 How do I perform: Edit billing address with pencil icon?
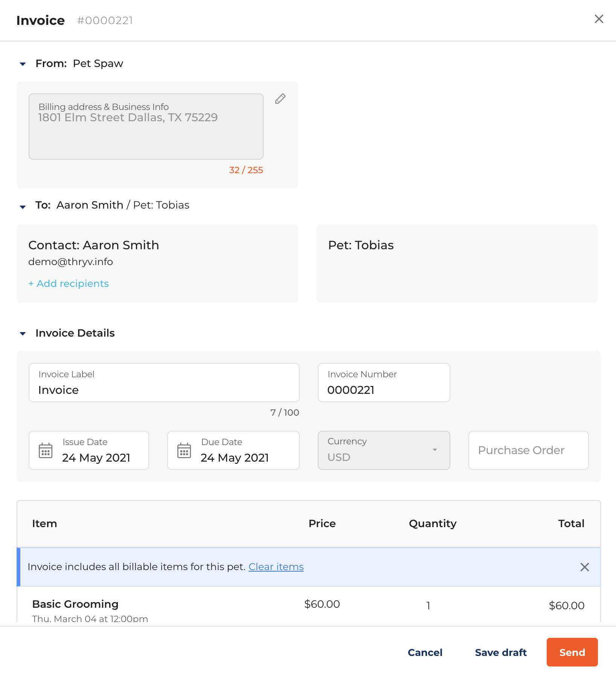(280, 99)
